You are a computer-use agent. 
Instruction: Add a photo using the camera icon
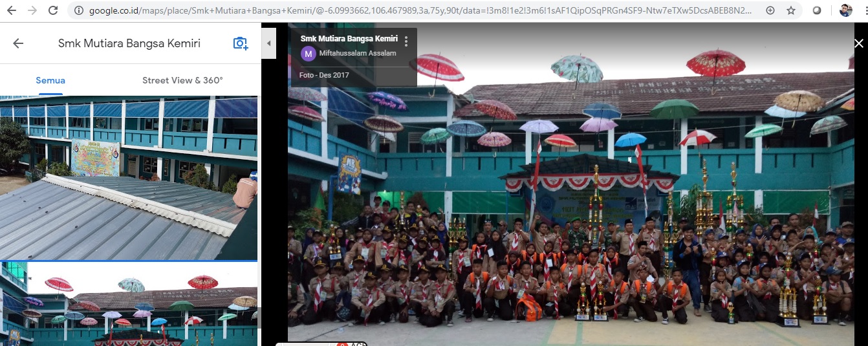coord(240,43)
